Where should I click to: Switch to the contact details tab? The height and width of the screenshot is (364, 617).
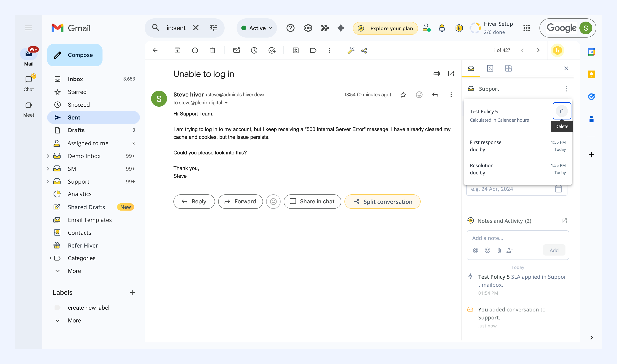pos(490,69)
